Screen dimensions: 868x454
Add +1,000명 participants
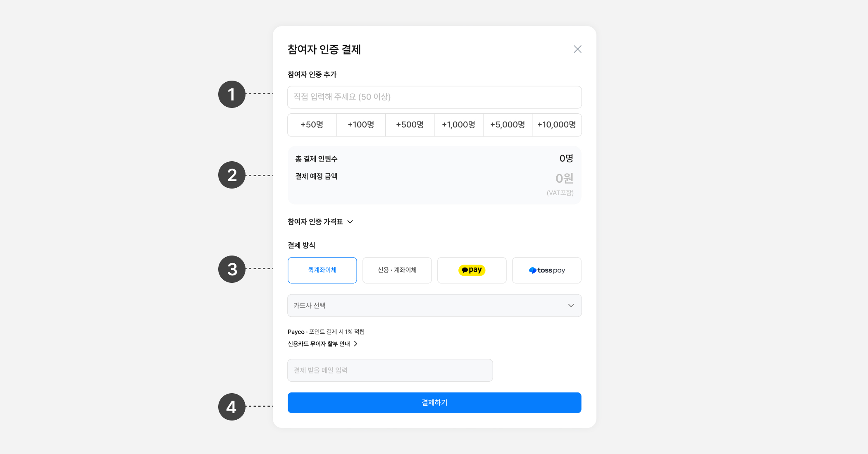click(458, 125)
